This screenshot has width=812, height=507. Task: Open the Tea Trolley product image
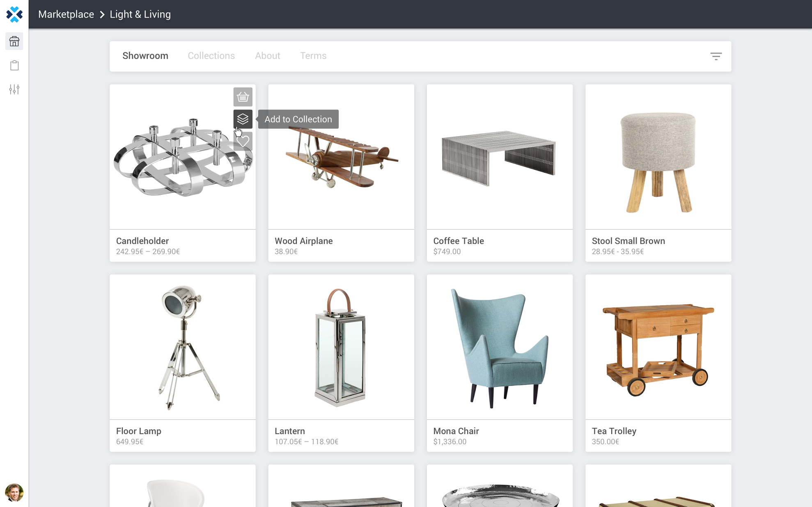click(658, 347)
